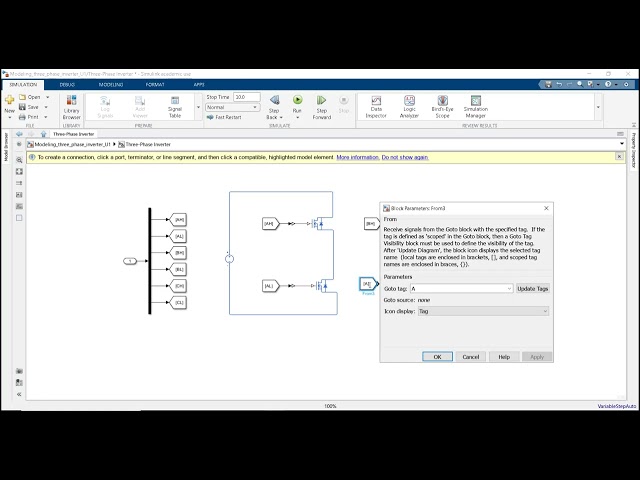640x480 pixels.
Task: Open Help from the title toolbar
Action: tap(608, 84)
